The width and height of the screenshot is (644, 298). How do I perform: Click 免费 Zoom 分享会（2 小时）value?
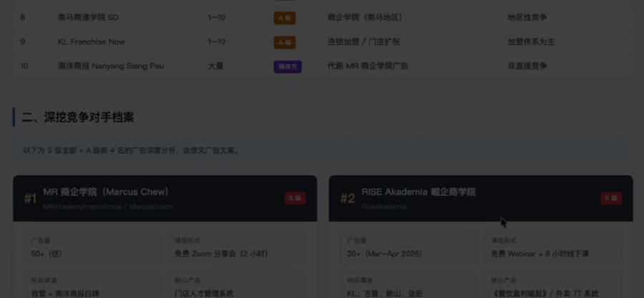222,254
